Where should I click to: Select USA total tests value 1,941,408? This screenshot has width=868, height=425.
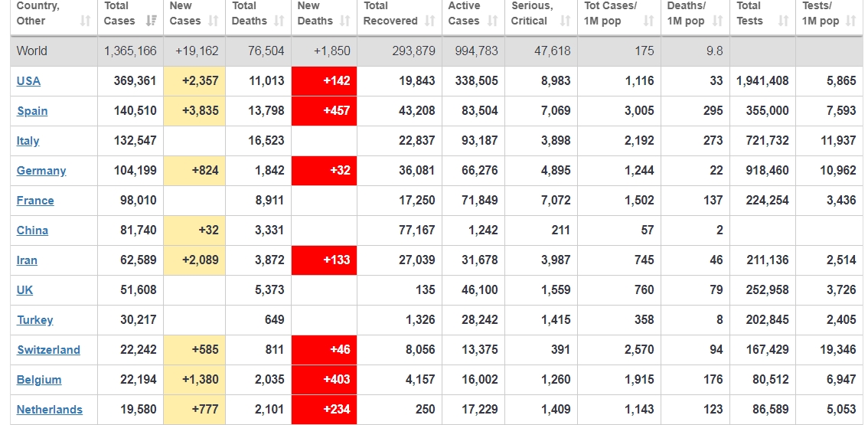tap(762, 81)
